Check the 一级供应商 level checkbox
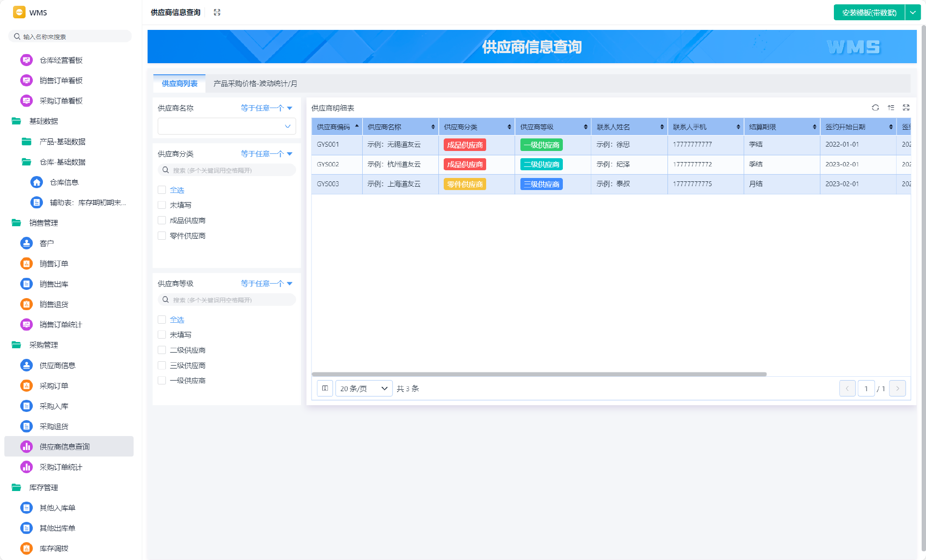 (x=162, y=381)
